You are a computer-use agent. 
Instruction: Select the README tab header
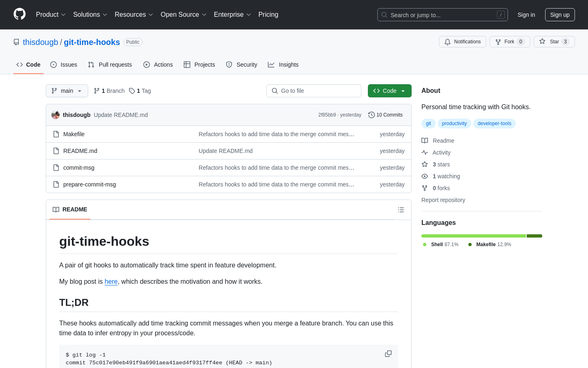70,209
